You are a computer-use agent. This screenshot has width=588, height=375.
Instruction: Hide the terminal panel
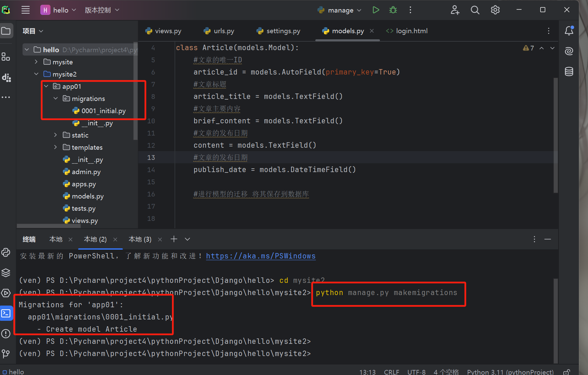point(548,239)
